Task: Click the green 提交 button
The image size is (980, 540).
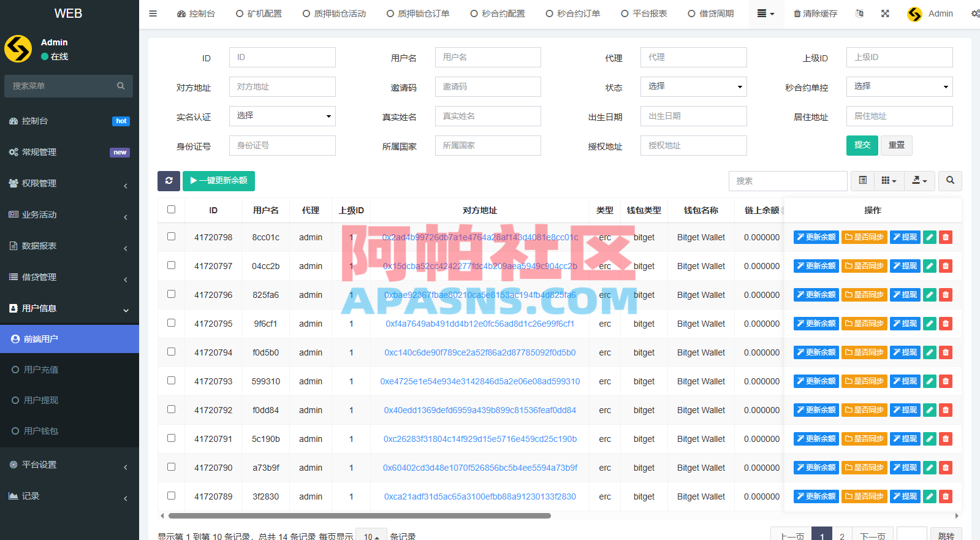Action: [862, 145]
